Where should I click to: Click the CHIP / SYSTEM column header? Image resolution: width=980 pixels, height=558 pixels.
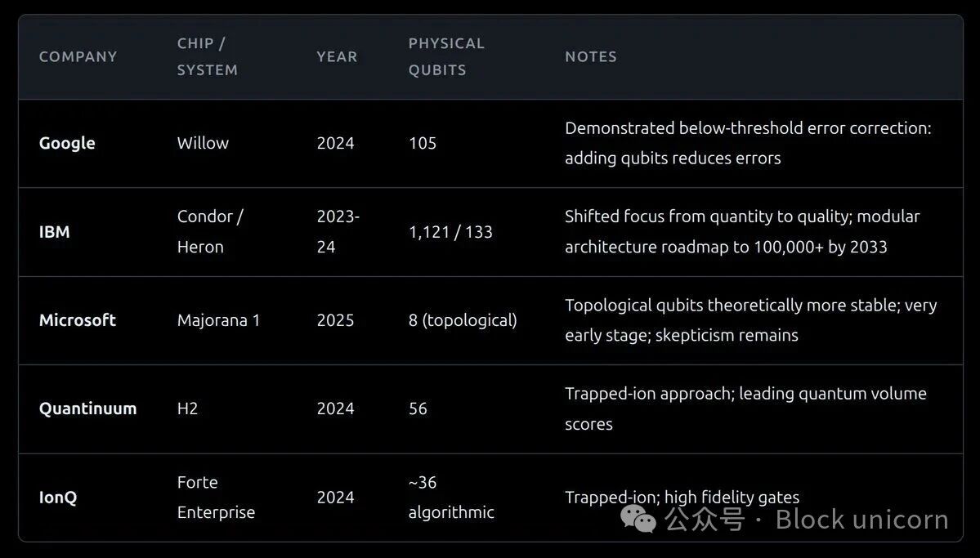click(x=208, y=56)
